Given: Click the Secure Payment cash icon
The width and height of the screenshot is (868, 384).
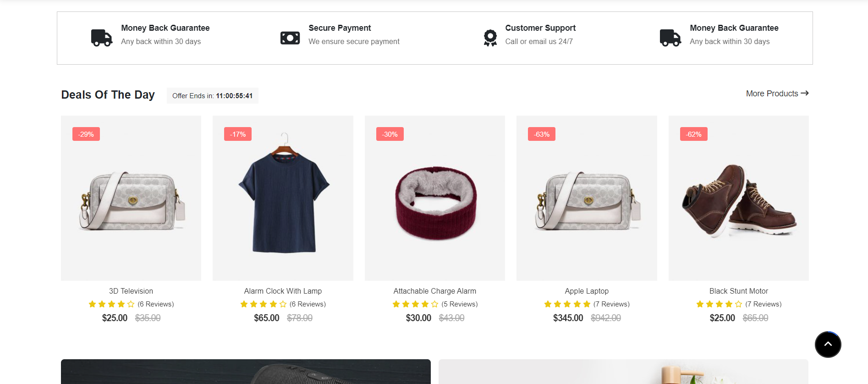Looking at the screenshot, I should (x=290, y=38).
